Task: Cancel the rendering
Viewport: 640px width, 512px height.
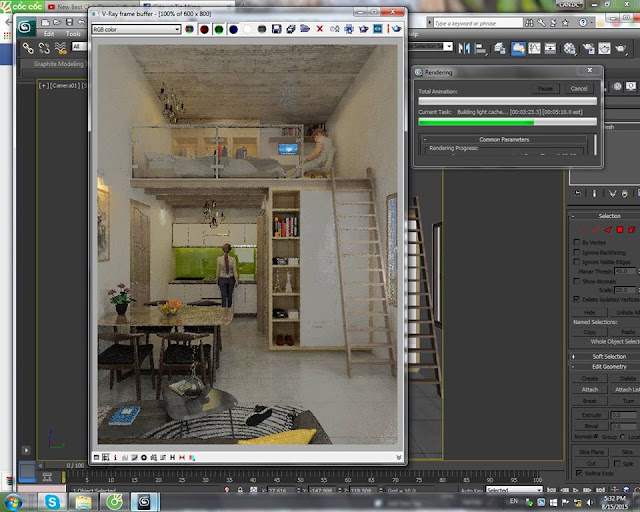Action: pyautogui.click(x=578, y=89)
